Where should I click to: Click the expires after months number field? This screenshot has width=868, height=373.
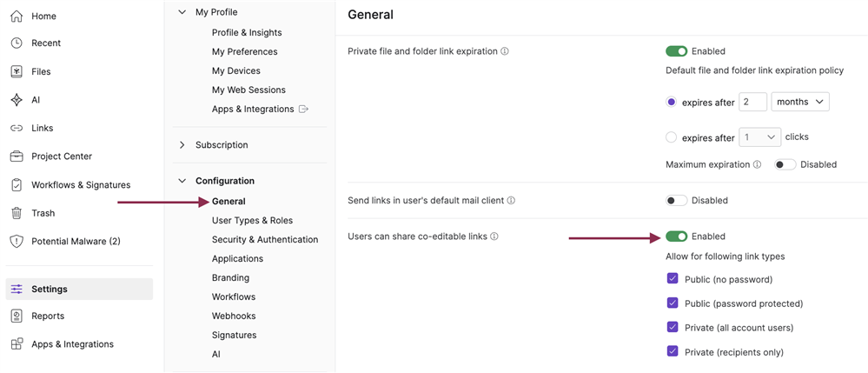coord(752,102)
